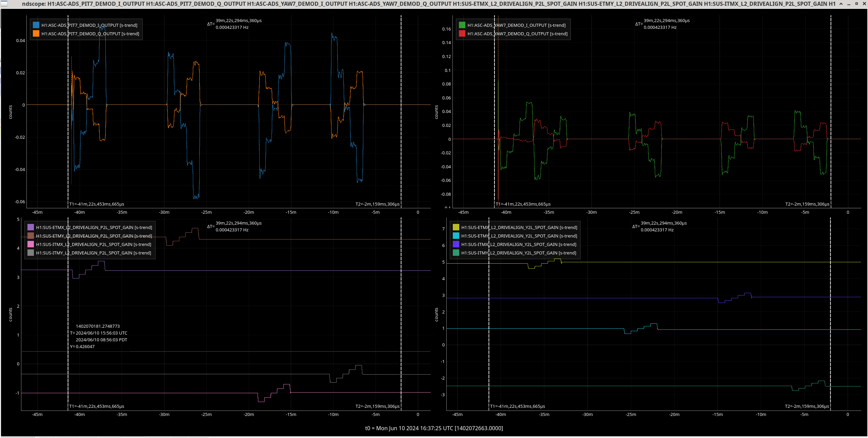Click the gray ITMY P2L_SPOT_GAIN legend swatch
Image resolution: width=868 pixels, height=438 pixels.
tap(31, 253)
